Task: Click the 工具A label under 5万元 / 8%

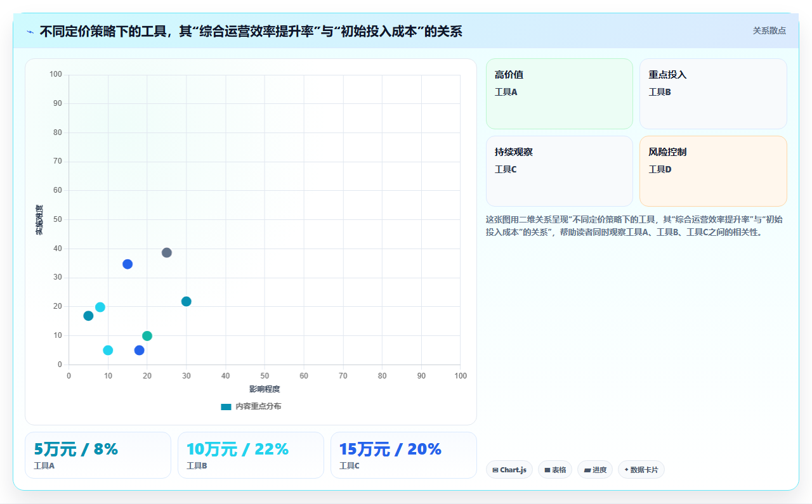Action: click(44, 466)
